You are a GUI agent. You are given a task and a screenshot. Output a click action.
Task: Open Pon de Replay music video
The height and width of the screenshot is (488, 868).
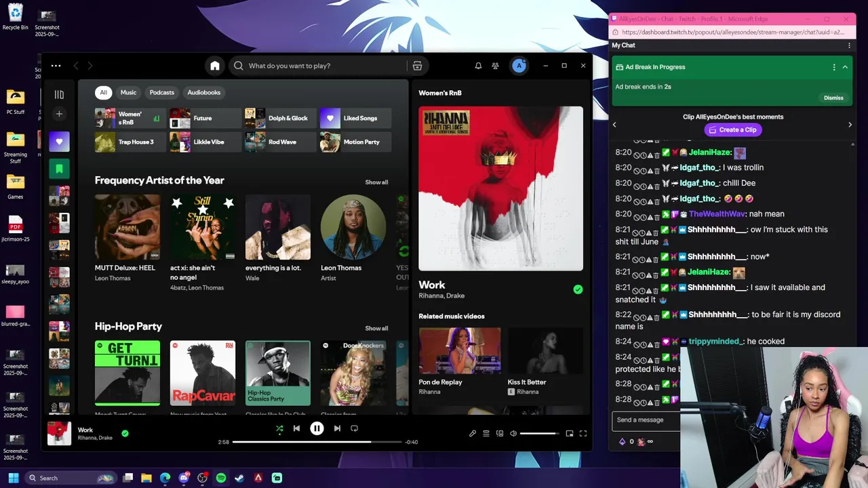pyautogui.click(x=460, y=351)
